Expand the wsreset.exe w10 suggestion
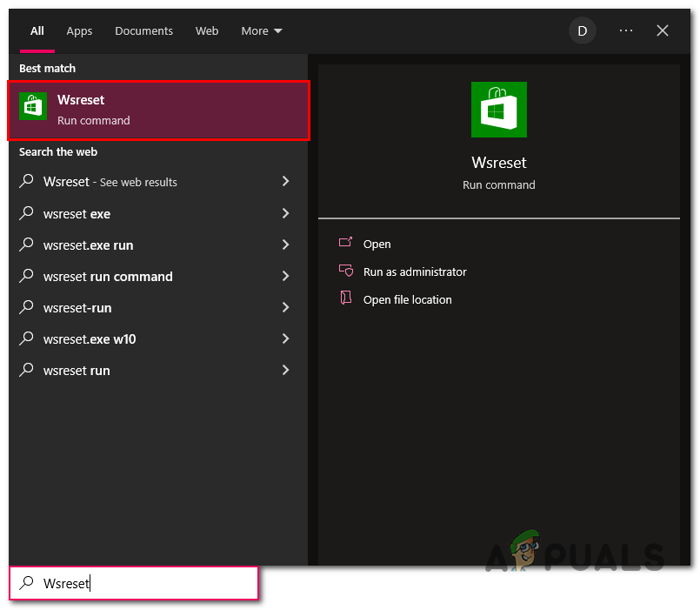 click(x=285, y=339)
